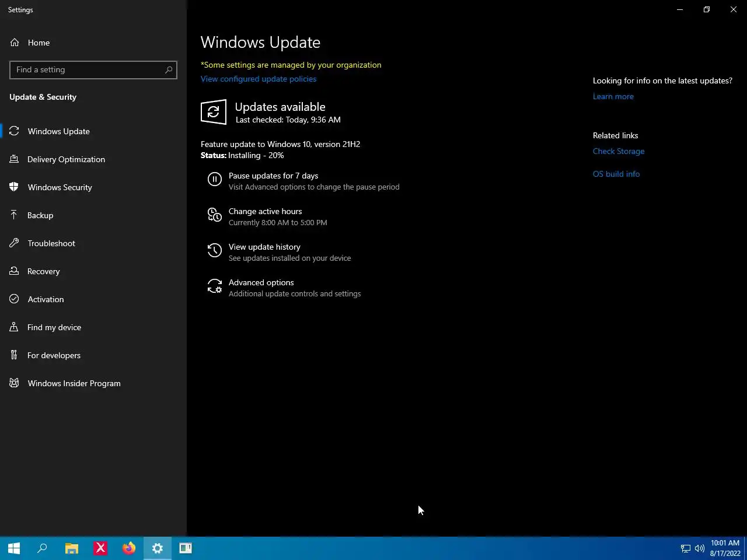Click the Backup upward arrow icon
The image size is (747, 560).
[14, 215]
